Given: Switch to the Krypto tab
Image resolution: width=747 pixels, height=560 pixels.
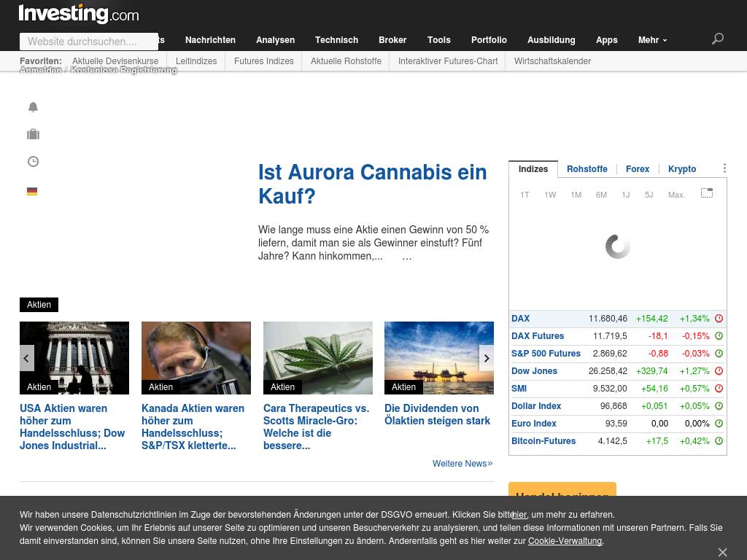Looking at the screenshot, I should (x=682, y=169).
